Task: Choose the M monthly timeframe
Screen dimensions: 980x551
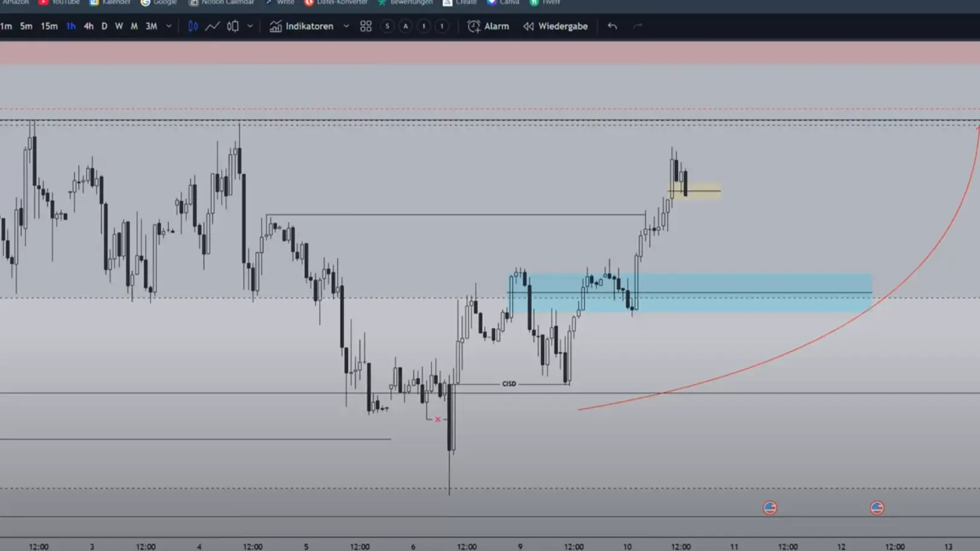Action: click(x=134, y=26)
